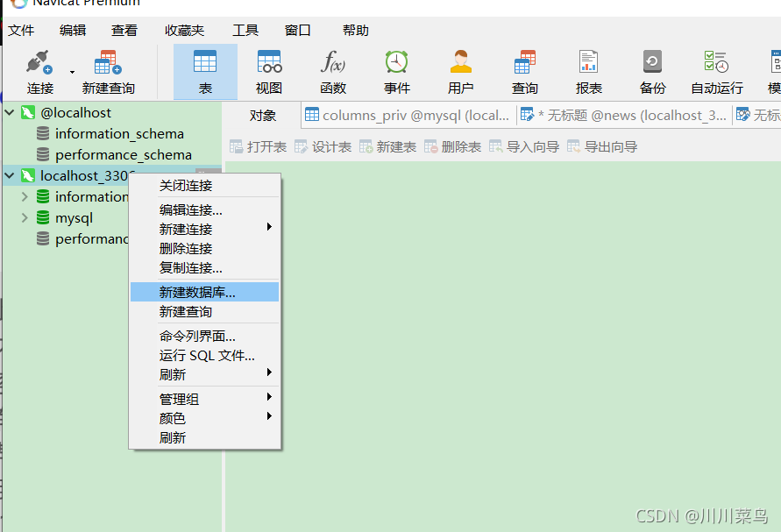Choose Delete Connection (删除连接) menu entry
This screenshot has height=532, width=781.
[x=205, y=249]
